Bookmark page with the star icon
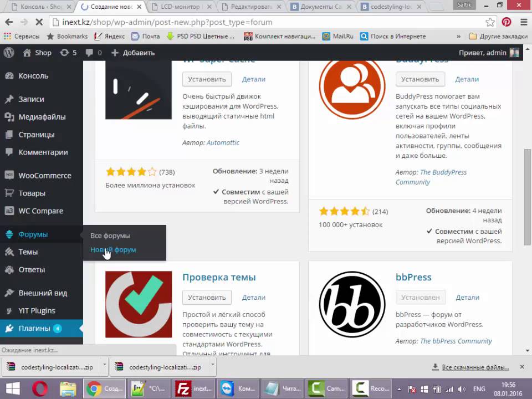The width and height of the screenshot is (532, 399). tap(490, 22)
